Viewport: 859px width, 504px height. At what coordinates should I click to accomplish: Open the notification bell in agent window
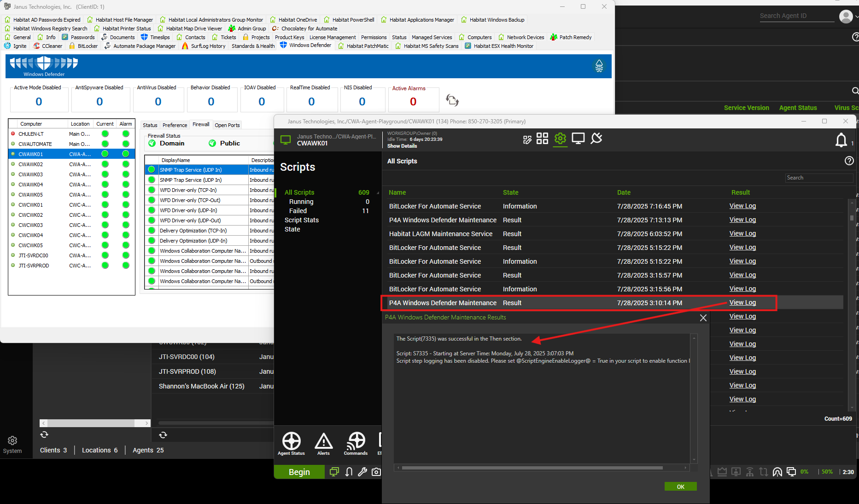[841, 140]
